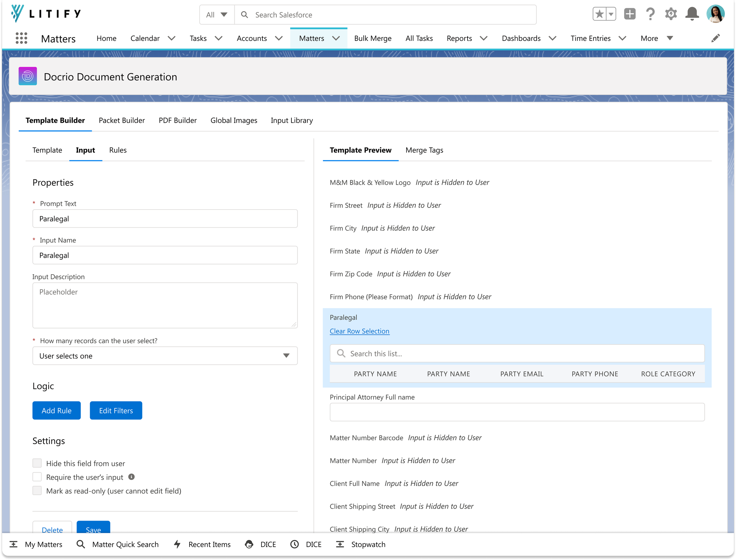This screenshot has width=736, height=560.
Task: Enable Hide this field from user
Action: 37,463
